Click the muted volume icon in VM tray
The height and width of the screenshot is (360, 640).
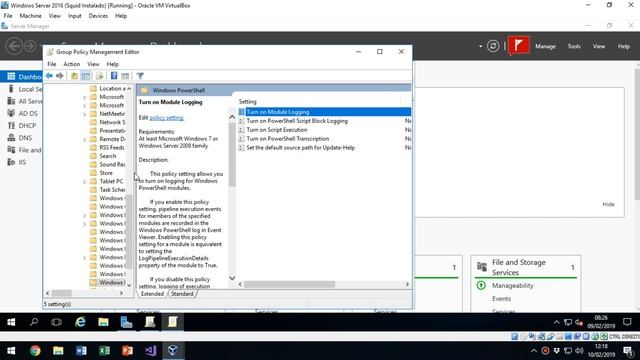click(x=579, y=322)
